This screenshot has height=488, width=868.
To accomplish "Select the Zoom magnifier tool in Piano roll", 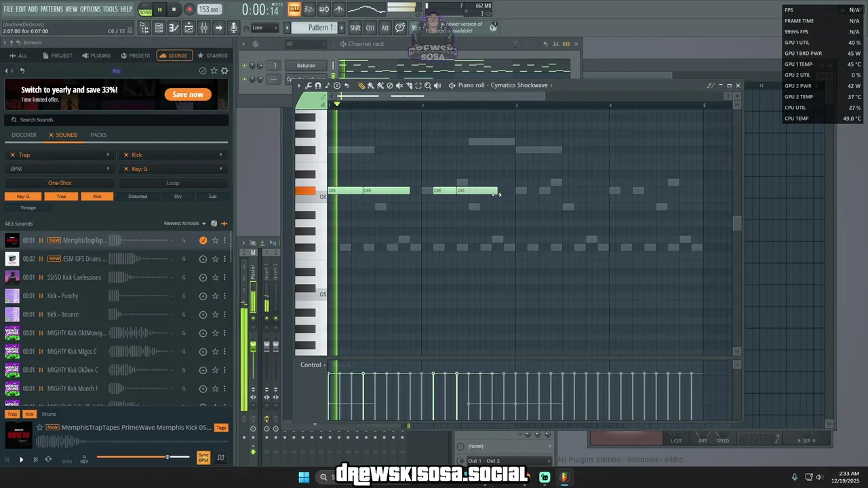I will point(428,85).
